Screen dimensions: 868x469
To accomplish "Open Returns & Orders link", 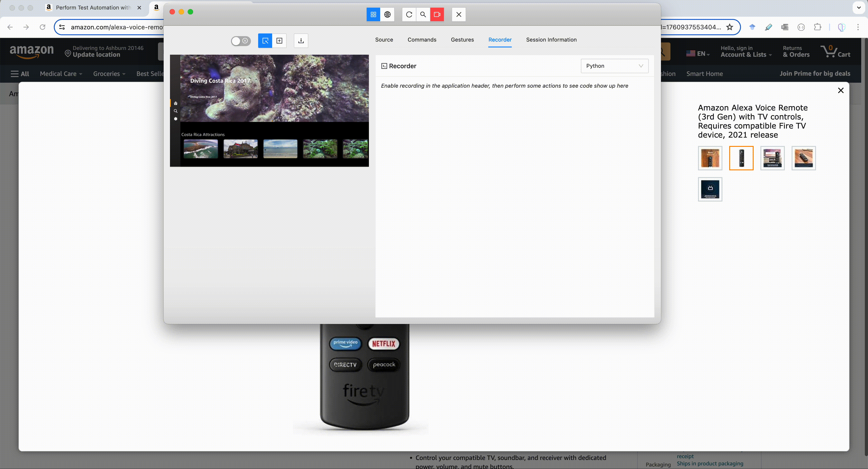I will point(796,52).
